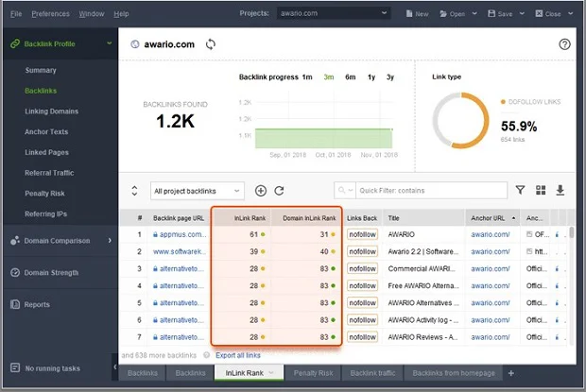This screenshot has height=392, width=586.
Task: Open the filter funnel icon
Action: [520, 191]
